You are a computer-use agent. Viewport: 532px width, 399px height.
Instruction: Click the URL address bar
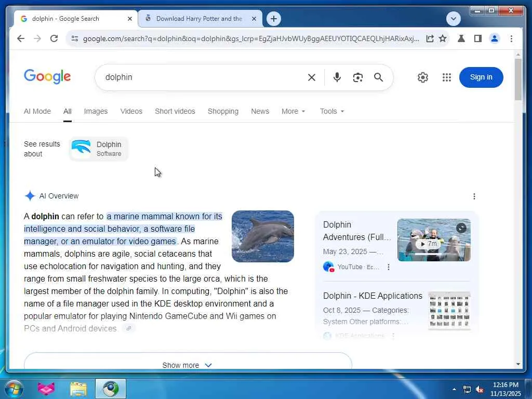tap(251, 38)
